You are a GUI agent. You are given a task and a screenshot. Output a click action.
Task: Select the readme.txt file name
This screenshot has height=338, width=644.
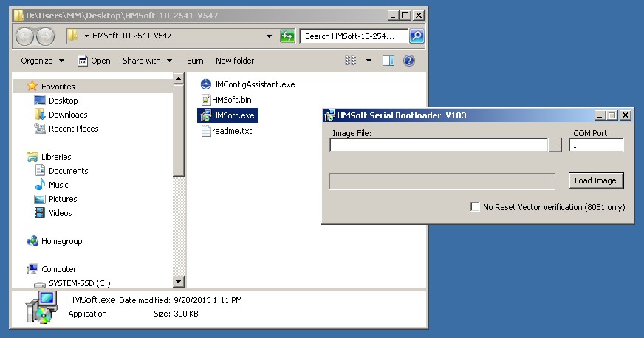[232, 131]
